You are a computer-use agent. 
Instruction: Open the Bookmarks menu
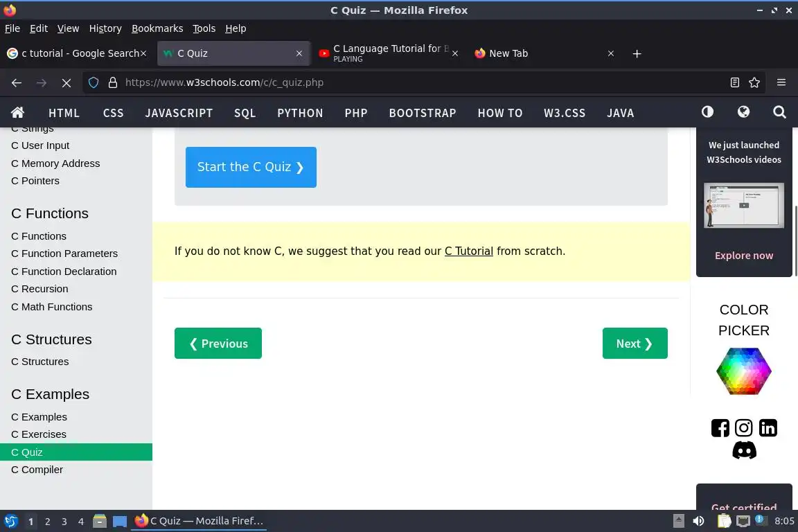[x=157, y=28]
